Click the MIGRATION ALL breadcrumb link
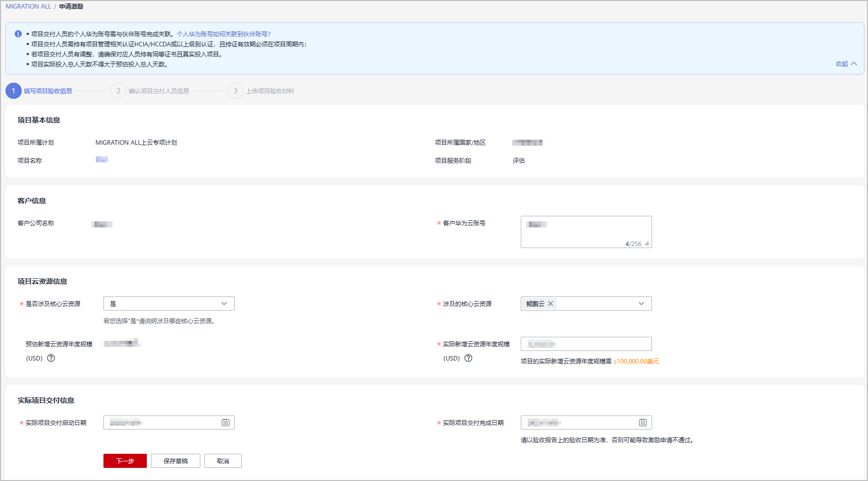868x481 pixels. point(28,7)
